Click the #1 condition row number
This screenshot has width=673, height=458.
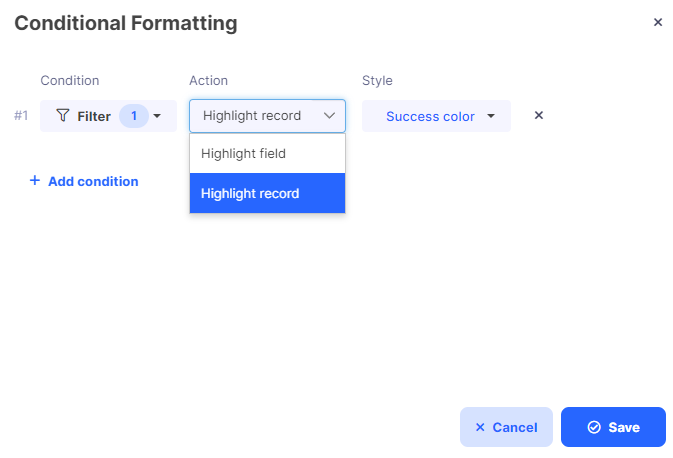(x=21, y=115)
